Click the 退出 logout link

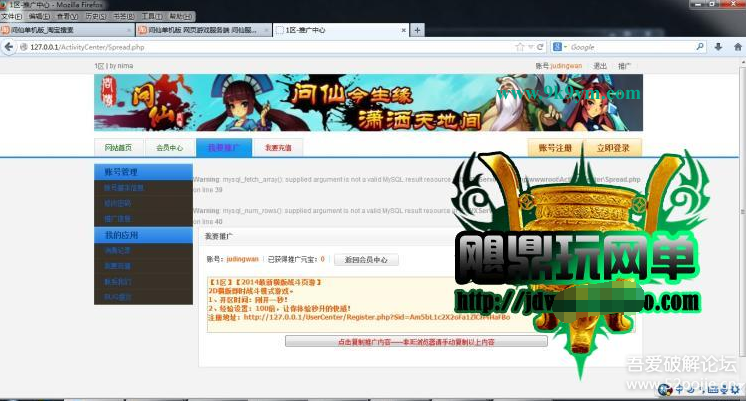[600, 66]
